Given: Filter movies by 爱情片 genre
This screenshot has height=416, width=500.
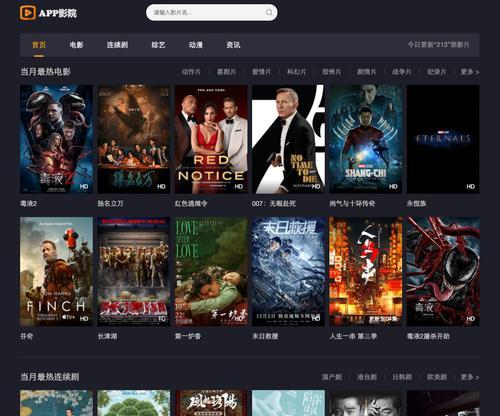Looking at the screenshot, I should tap(261, 72).
